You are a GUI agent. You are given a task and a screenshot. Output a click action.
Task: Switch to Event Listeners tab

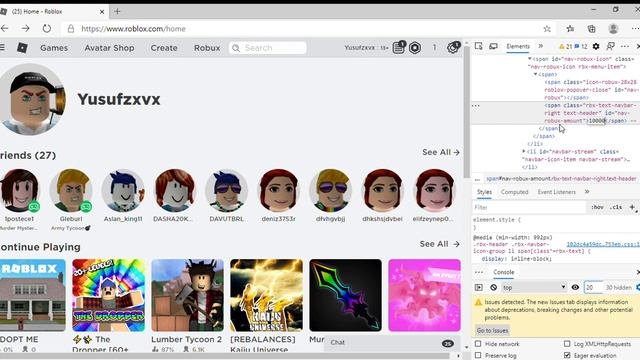click(x=557, y=192)
